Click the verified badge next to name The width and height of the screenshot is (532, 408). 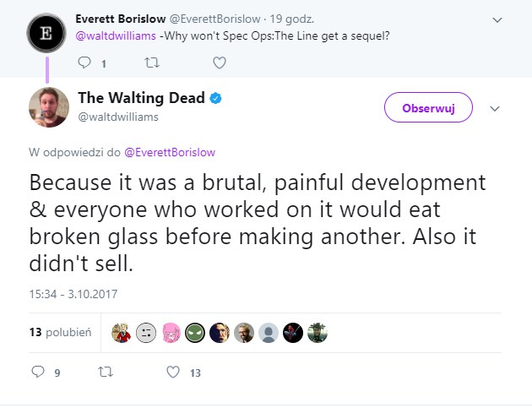(216, 98)
